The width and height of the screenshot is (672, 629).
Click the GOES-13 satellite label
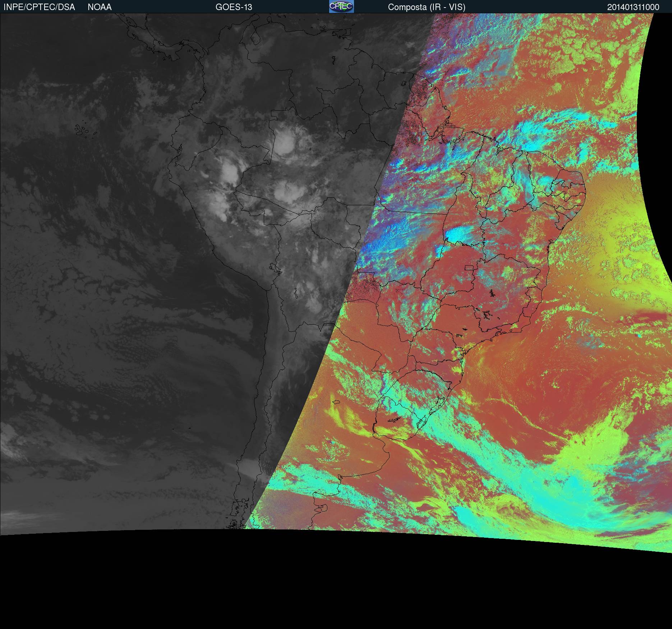coord(234,7)
